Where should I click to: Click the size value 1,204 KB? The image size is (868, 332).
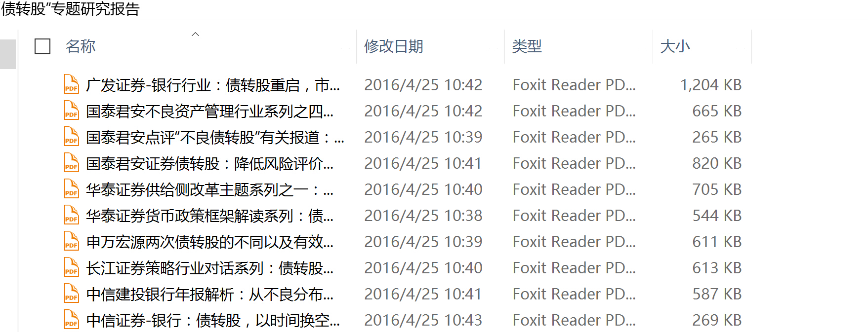click(x=711, y=85)
